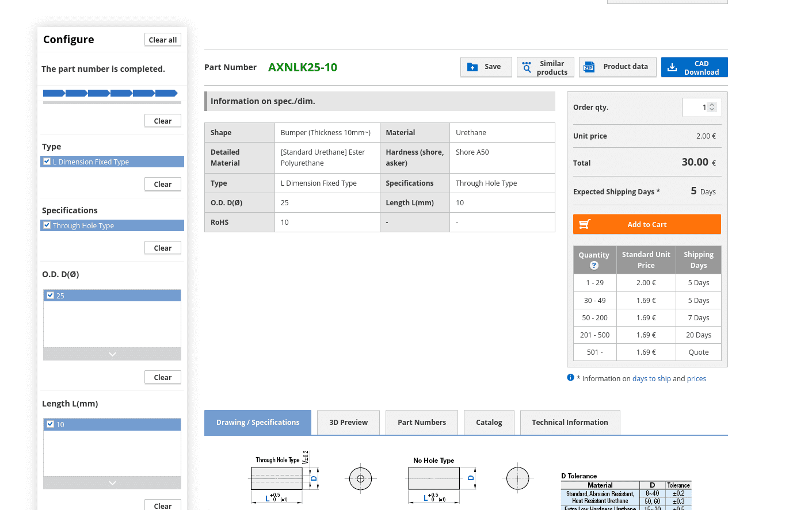The width and height of the screenshot is (812, 510).
Task: Uncheck L Dimension Fixed Type checkbox
Action: click(x=47, y=162)
